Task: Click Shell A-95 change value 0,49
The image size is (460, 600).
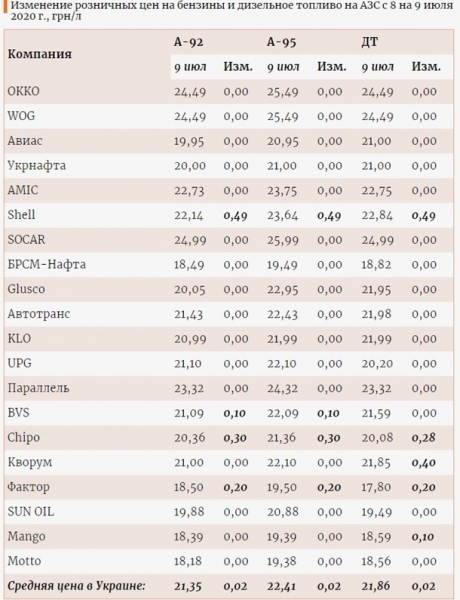Action: point(329,216)
